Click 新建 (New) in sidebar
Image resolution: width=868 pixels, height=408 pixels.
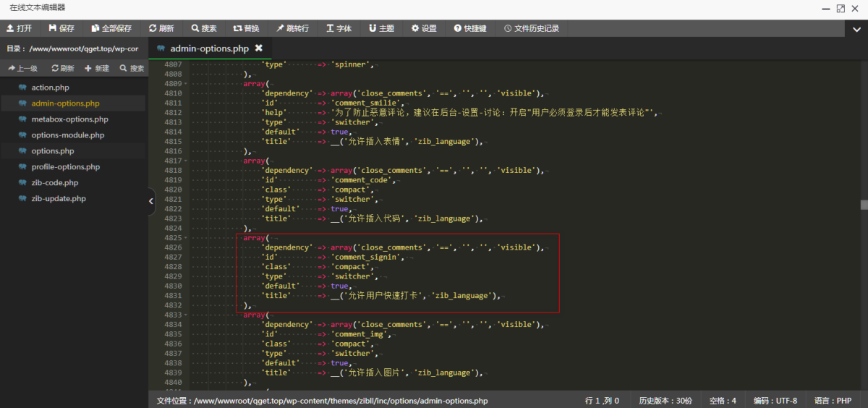pyautogui.click(x=97, y=68)
